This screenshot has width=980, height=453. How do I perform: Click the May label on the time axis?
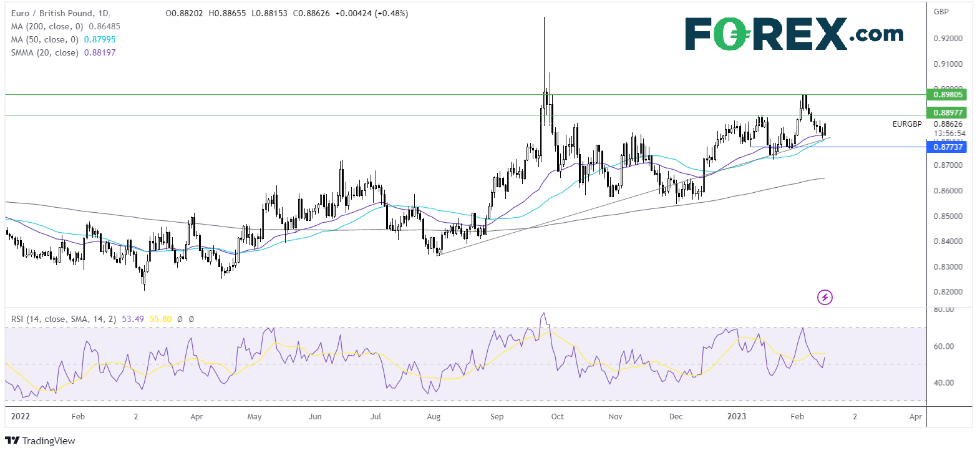pos(255,417)
